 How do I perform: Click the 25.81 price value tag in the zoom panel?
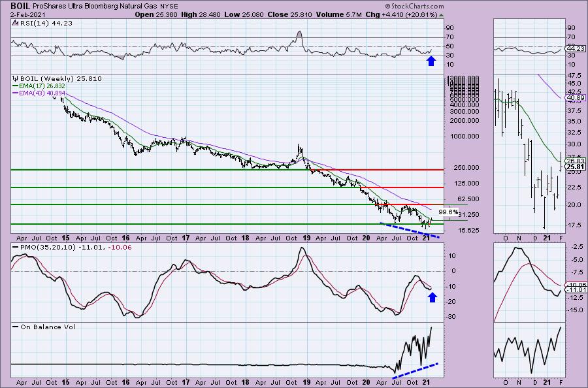click(x=576, y=167)
